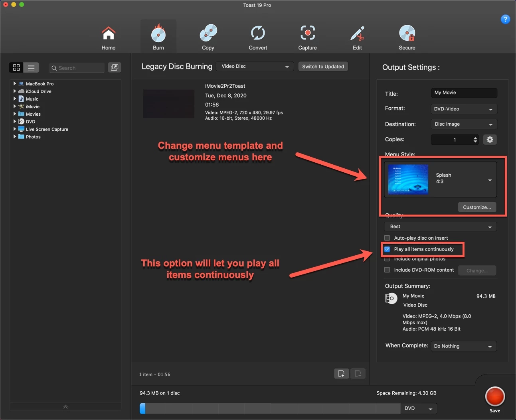Screen dimensions: 516x420
Task: Expand the Movies folder triangle
Action: (15, 114)
